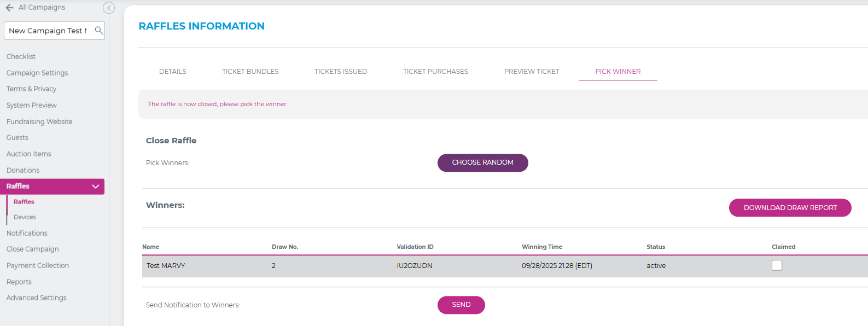
Task: Send notification to winners
Action: [461, 305]
